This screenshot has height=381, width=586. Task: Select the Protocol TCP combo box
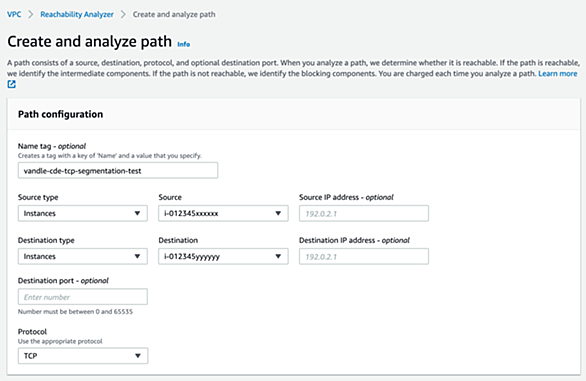coord(83,356)
